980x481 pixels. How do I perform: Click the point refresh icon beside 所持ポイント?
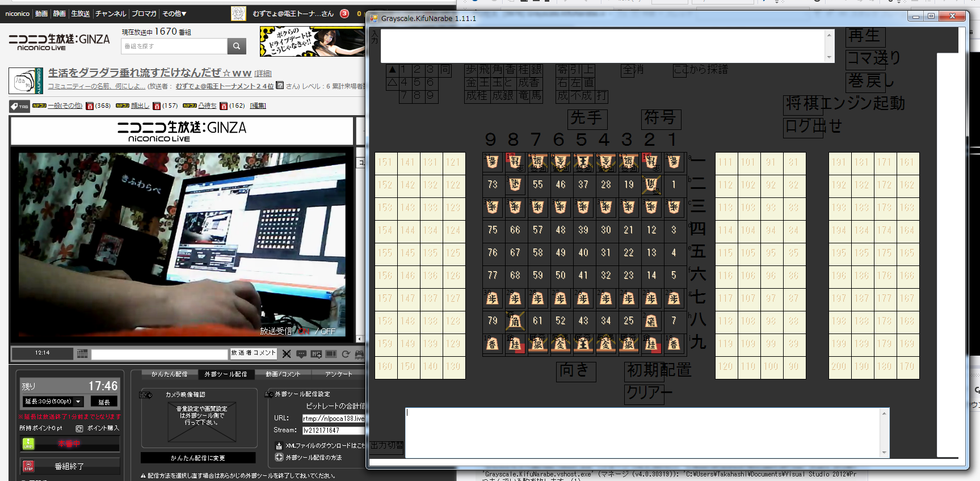79,428
